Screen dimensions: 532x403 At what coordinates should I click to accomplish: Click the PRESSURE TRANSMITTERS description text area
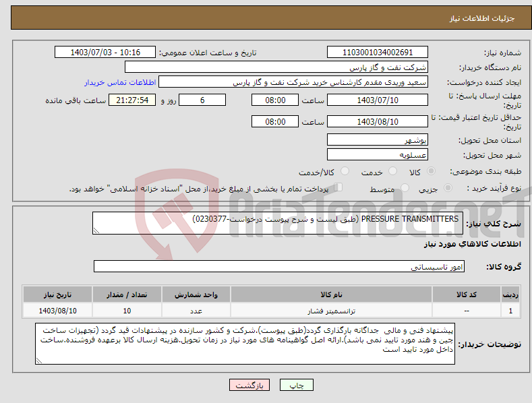pos(278,223)
